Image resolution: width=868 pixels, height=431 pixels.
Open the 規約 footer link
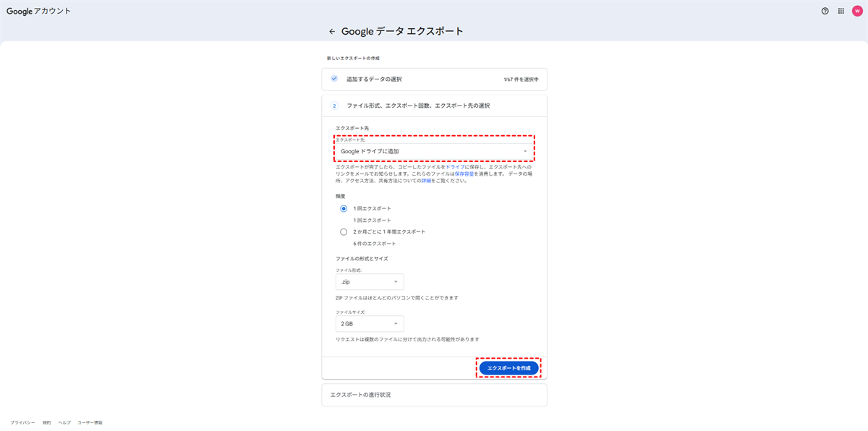[x=46, y=422]
